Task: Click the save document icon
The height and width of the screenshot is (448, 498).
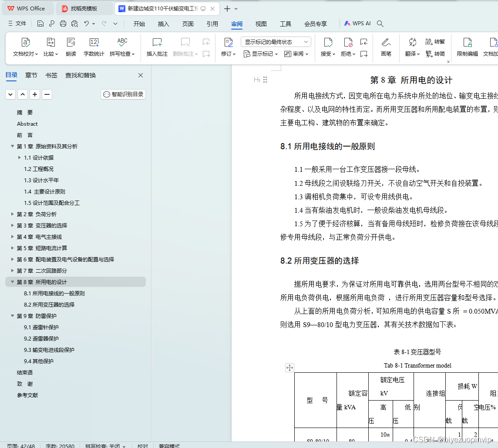Action: coord(40,23)
